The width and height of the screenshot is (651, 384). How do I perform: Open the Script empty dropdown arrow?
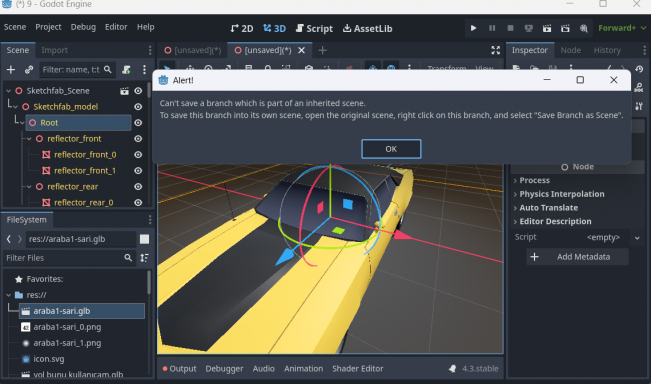point(637,238)
